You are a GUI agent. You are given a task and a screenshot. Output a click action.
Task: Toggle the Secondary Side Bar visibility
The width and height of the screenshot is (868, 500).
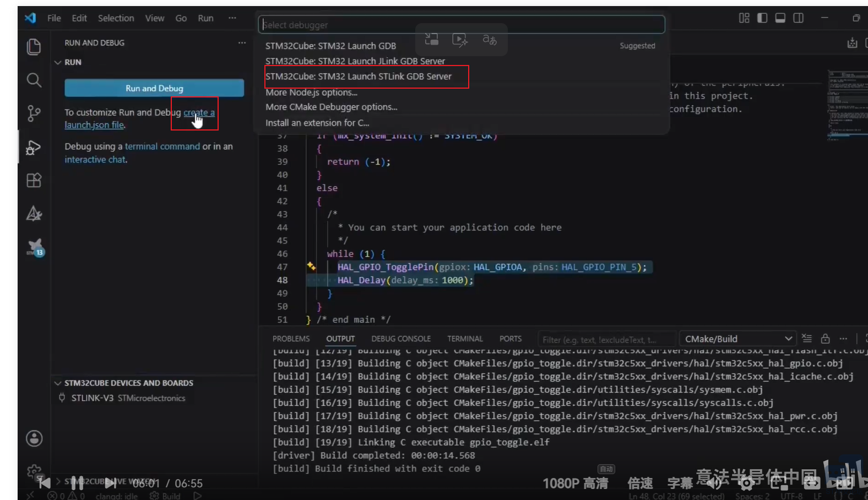click(798, 18)
